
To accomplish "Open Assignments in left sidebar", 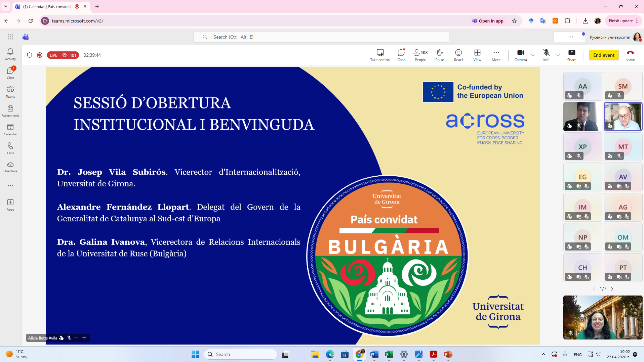I will pyautogui.click(x=10, y=110).
